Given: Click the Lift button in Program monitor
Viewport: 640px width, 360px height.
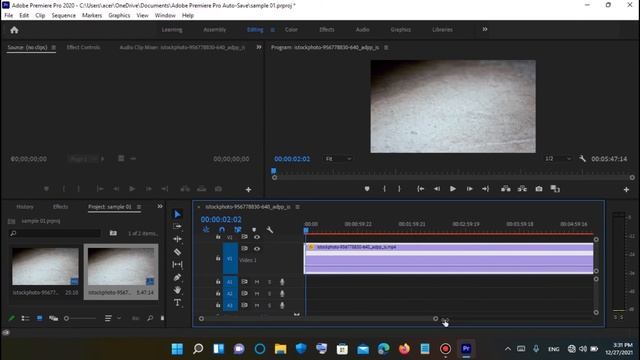Looking at the screenshot, I should pyautogui.click(x=506, y=189).
